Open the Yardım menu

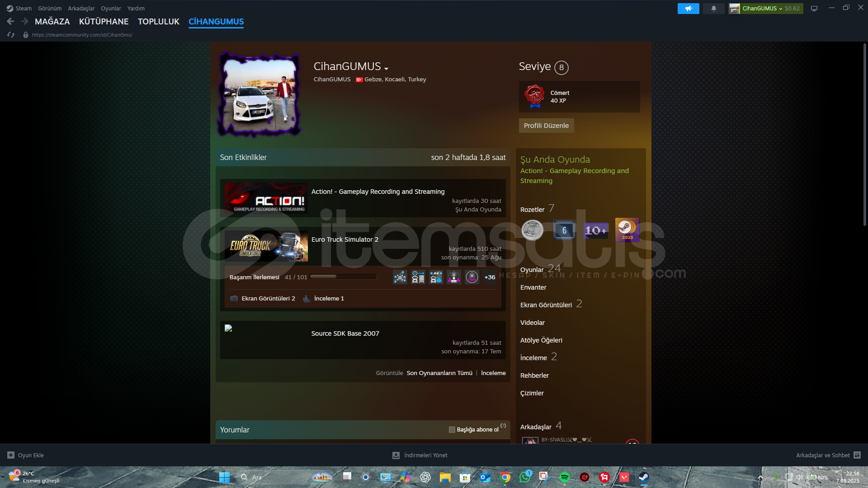click(136, 8)
